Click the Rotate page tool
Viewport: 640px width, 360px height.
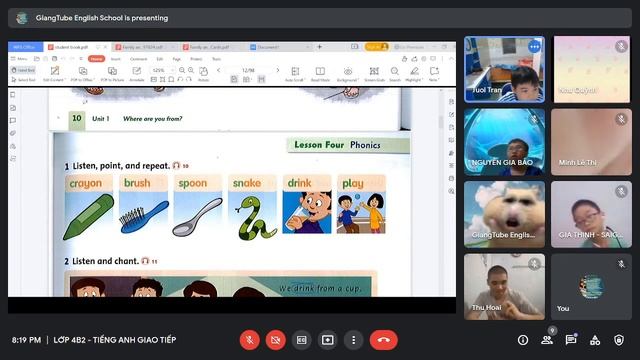203,74
